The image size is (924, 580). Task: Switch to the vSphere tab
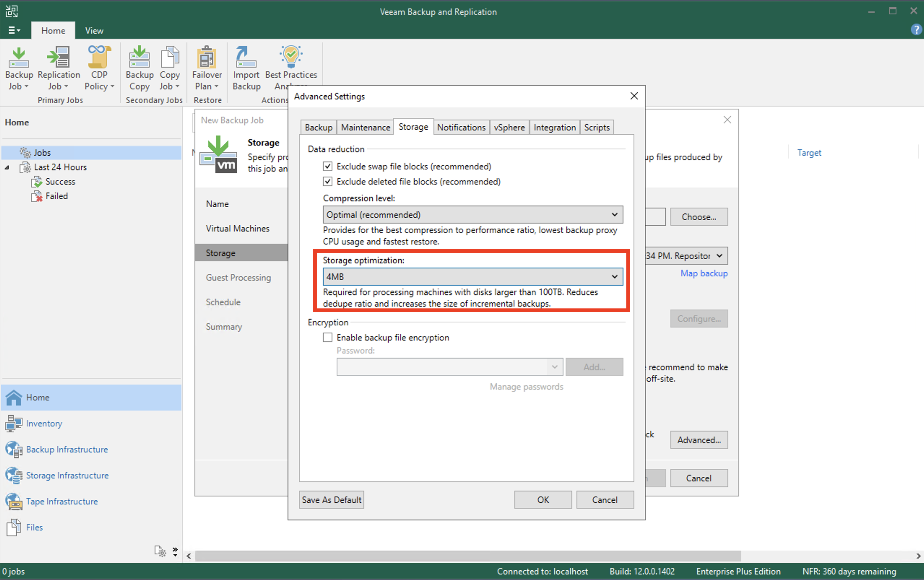(509, 127)
